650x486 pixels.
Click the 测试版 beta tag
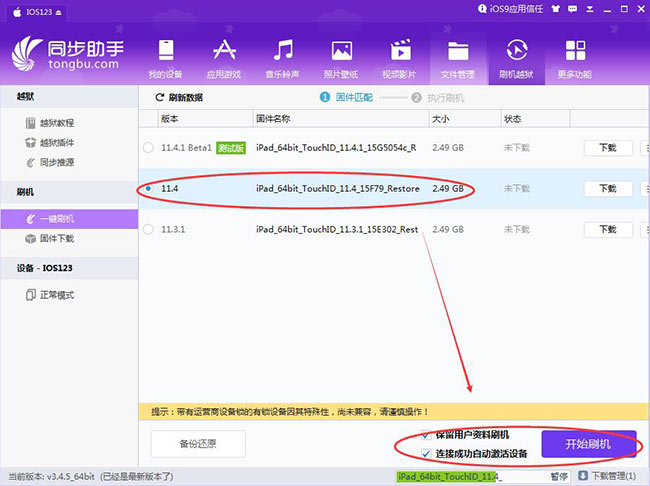coord(231,148)
